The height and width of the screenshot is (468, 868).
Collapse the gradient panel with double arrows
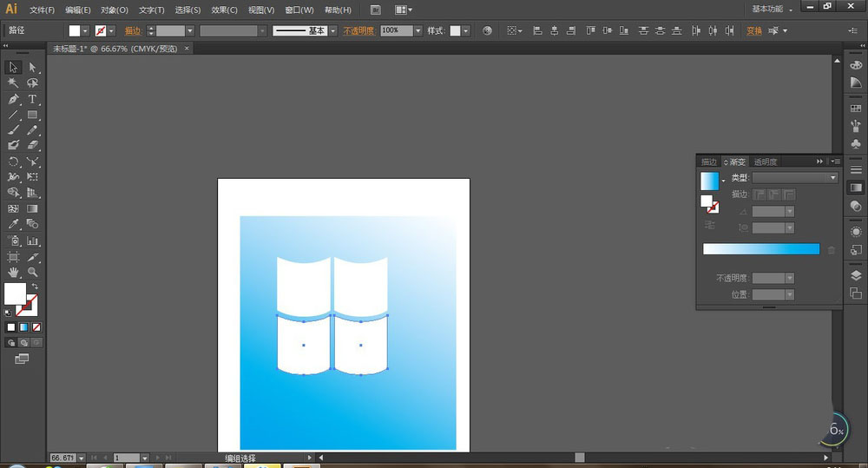point(819,161)
